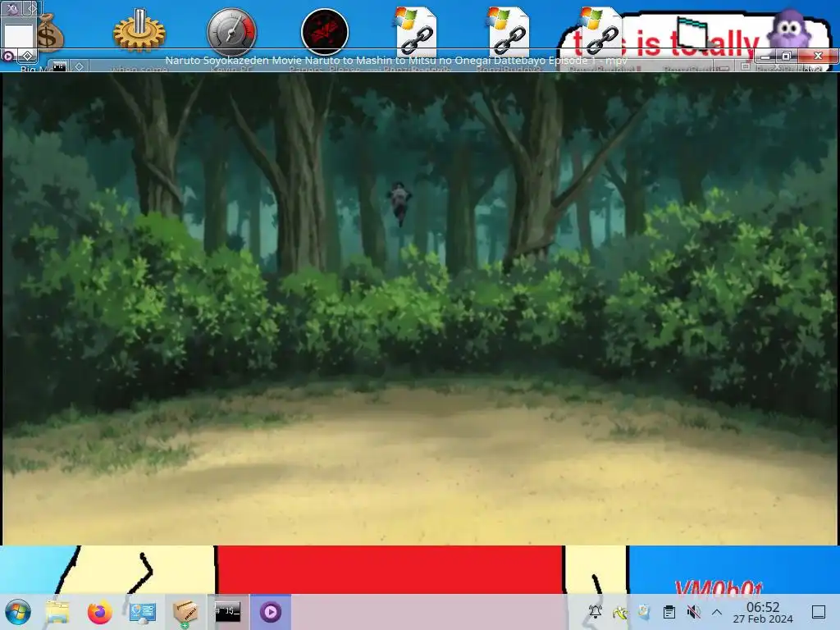Open the Big Money dollar bag desktop icon

tap(50, 33)
